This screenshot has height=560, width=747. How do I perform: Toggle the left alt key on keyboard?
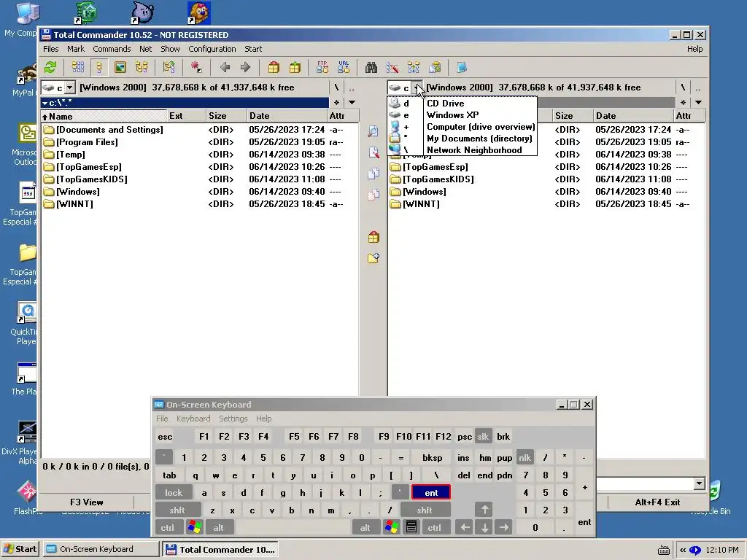pyautogui.click(x=218, y=528)
